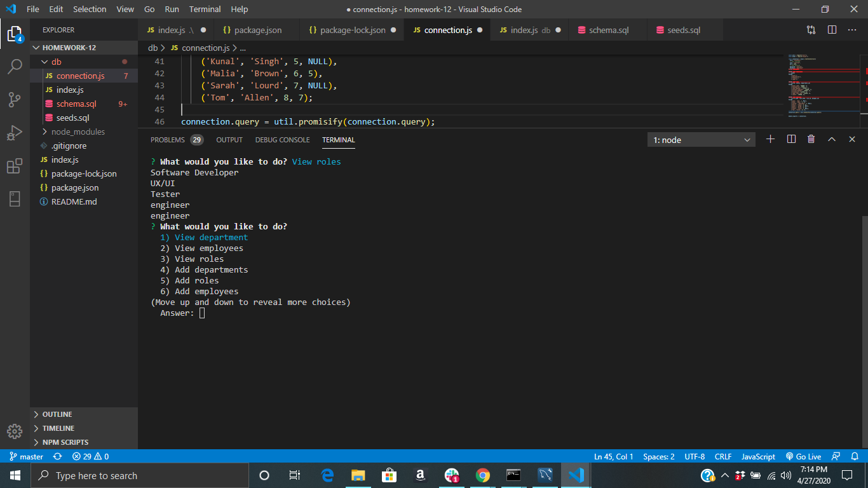868x488 pixels.
Task: Open the Source Control view
Action: coord(15,100)
